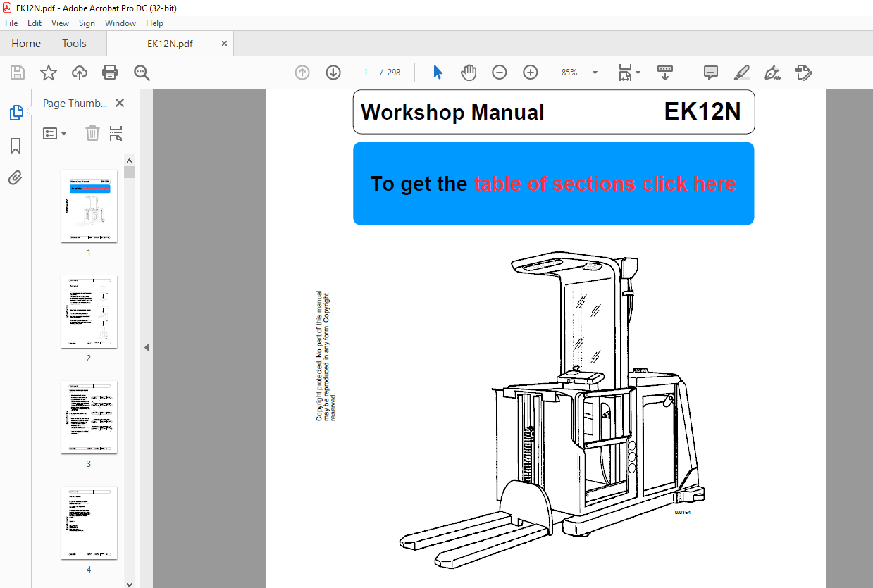
Task: Click the table of sections link
Action: (605, 184)
